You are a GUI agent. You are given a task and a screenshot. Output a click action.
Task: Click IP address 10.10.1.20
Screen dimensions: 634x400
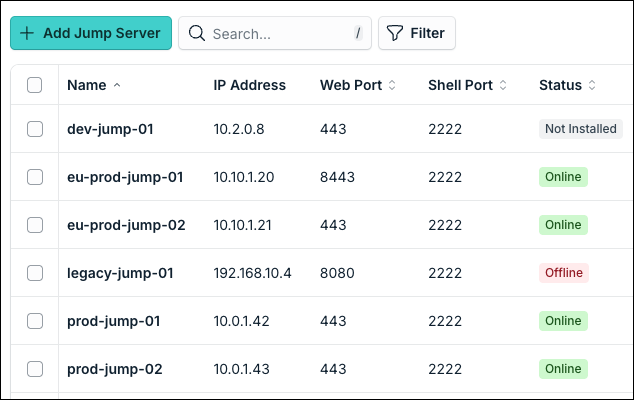(244, 177)
